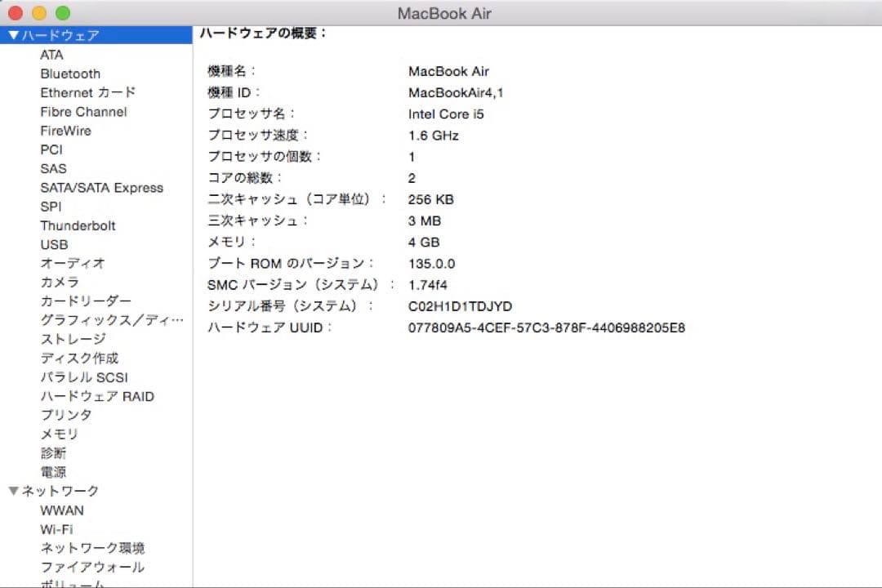Open ファイアウォール entry
This screenshot has width=882, height=588.
click(x=92, y=568)
